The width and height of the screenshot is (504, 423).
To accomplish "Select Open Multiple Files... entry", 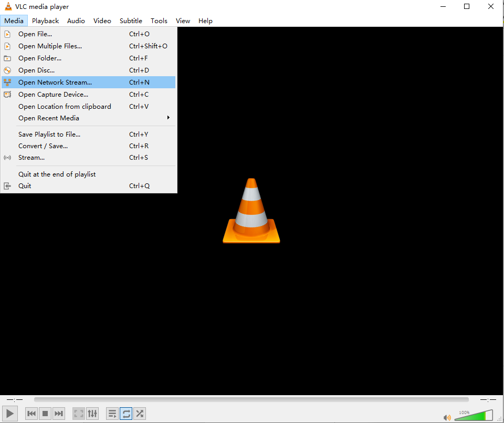I will click(x=88, y=46).
